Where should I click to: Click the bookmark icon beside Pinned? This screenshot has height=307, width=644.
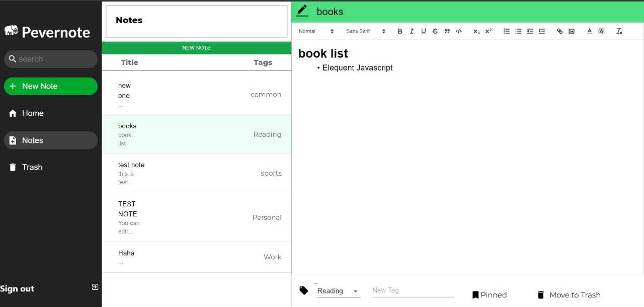pyautogui.click(x=475, y=295)
